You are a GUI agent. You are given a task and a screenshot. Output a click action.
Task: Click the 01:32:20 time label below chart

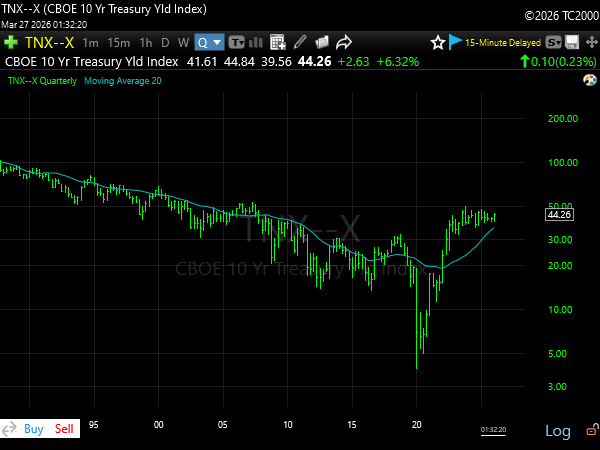[493, 430]
